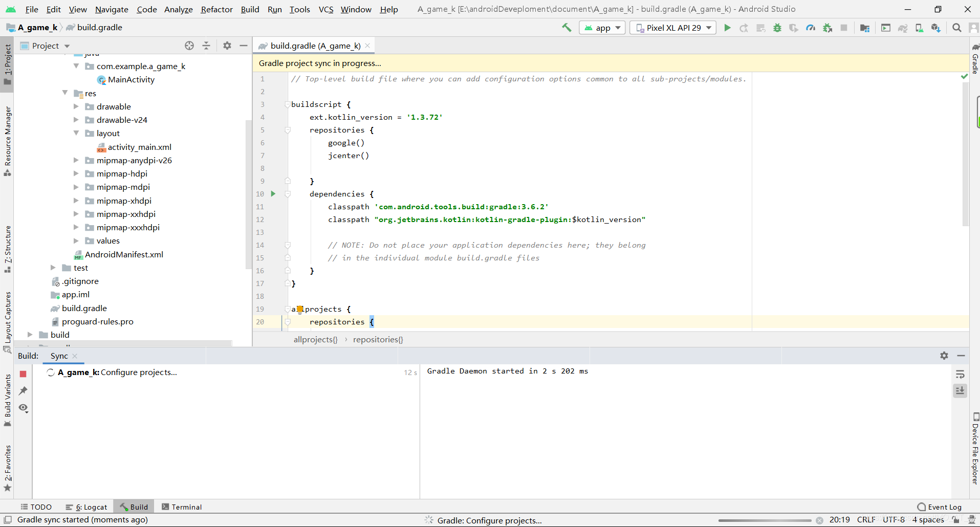Click the Debug app bug icon
This screenshot has height=527, width=980.
(777, 28)
